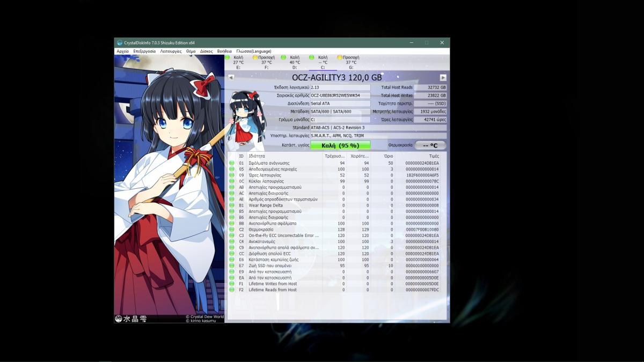
Task: Click the status icon of attribute row AB
Action: click(232, 187)
